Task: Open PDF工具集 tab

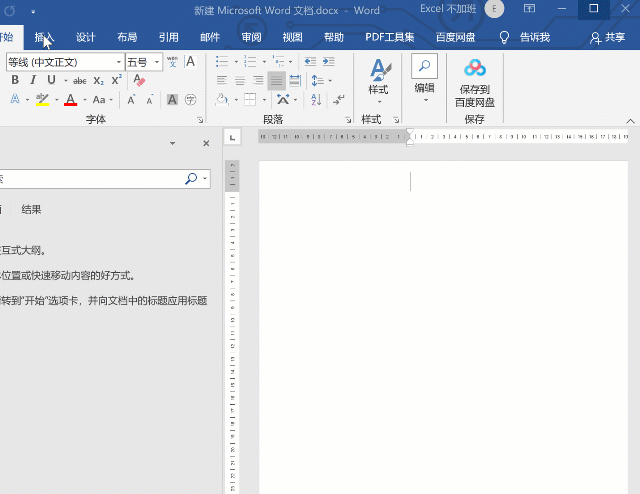Action: (389, 37)
